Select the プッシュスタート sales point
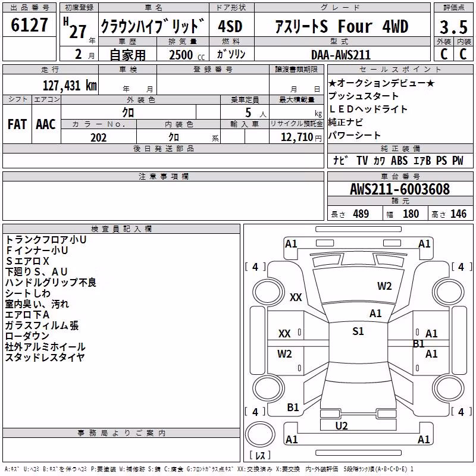This screenshot has width=476, height=476. [x=364, y=96]
